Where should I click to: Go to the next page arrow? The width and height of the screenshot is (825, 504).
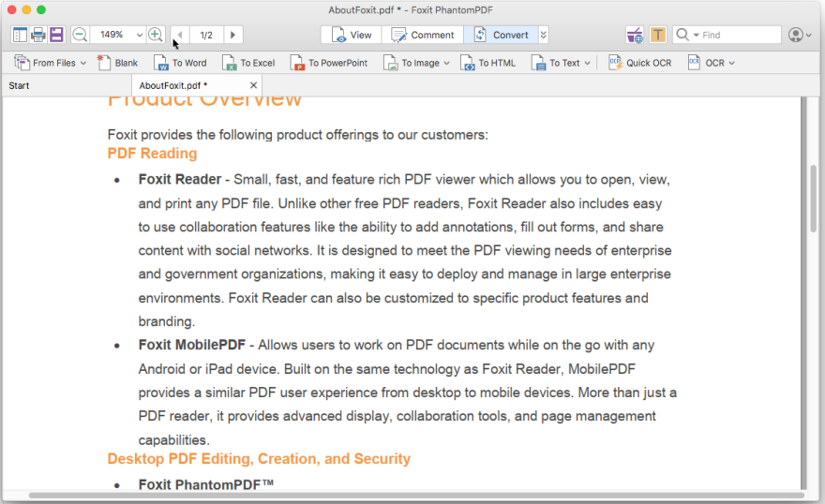[232, 36]
